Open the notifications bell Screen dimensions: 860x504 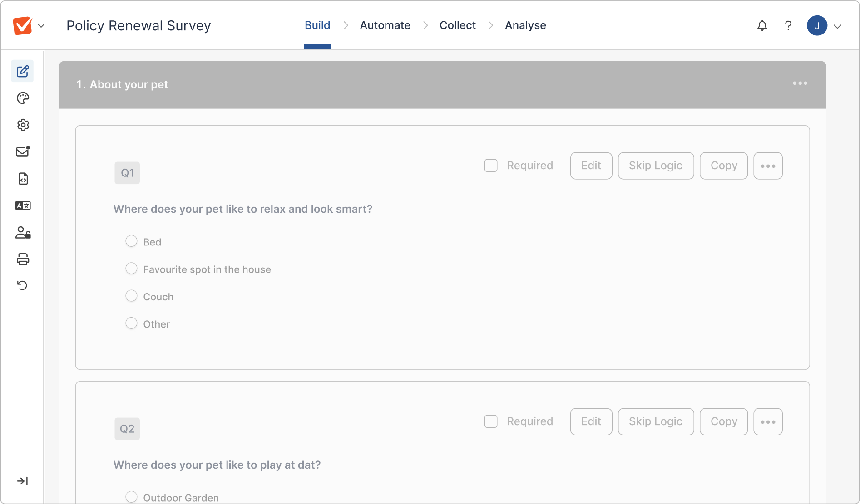[x=762, y=26]
